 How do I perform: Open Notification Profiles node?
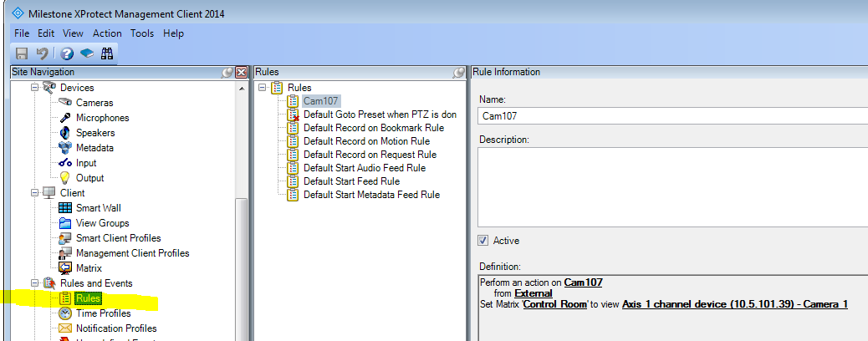pyautogui.click(x=116, y=328)
